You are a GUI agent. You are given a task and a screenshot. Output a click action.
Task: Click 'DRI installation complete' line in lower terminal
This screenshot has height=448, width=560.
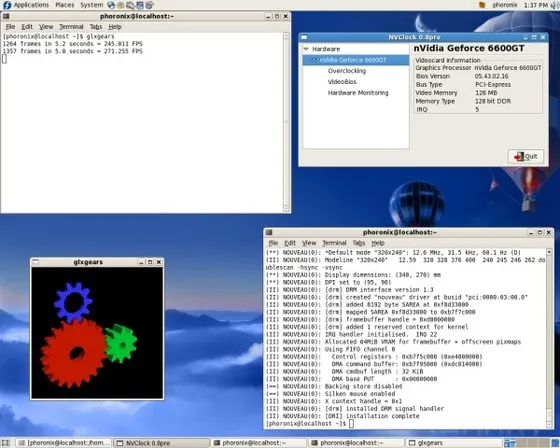[x=343, y=416]
